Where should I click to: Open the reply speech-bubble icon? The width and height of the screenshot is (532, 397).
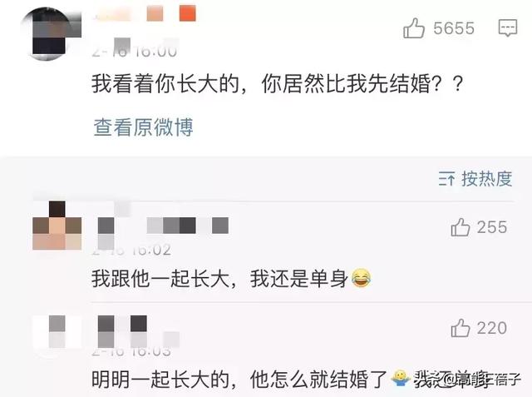(508, 27)
